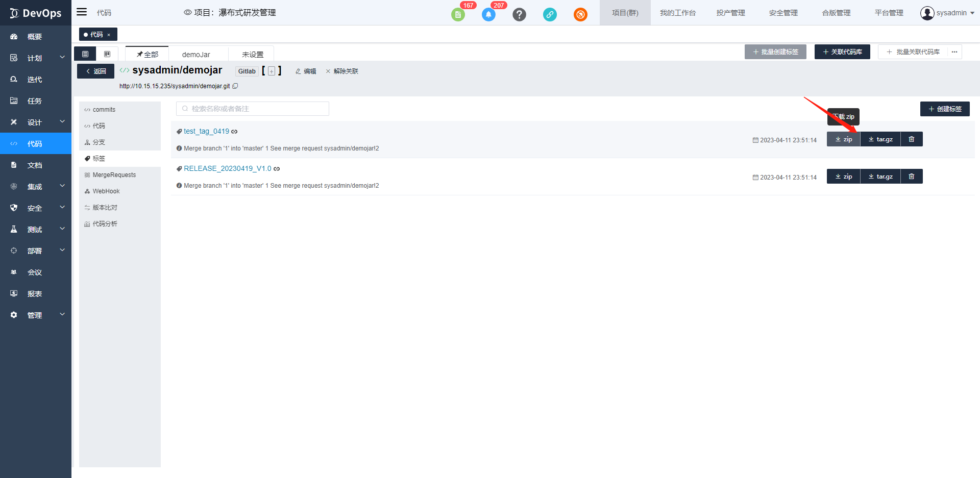This screenshot has width=980, height=478.
Task: Switch to list view layout
Action: (x=85, y=54)
